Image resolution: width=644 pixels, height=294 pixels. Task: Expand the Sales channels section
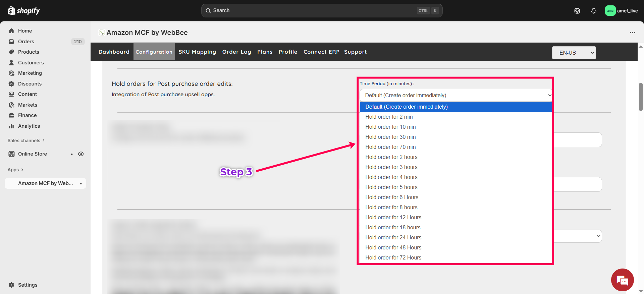pos(26,140)
